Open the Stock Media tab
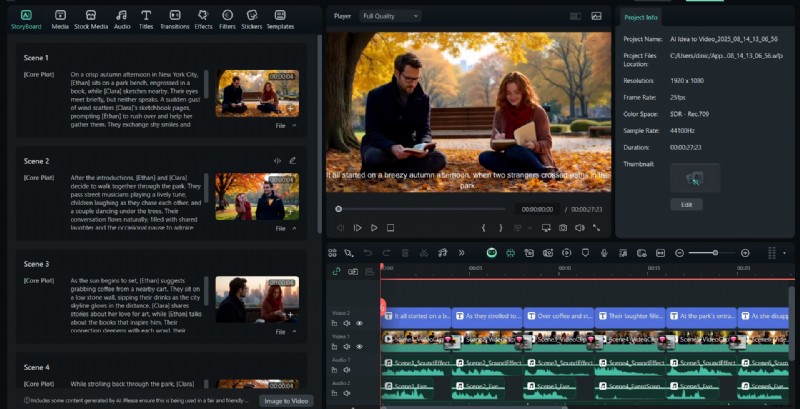 (x=91, y=19)
